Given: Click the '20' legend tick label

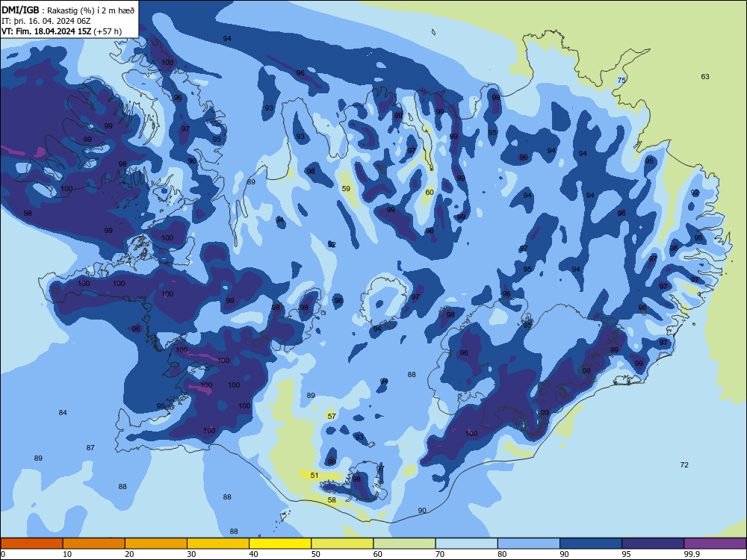Looking at the screenshot, I should click(129, 554).
